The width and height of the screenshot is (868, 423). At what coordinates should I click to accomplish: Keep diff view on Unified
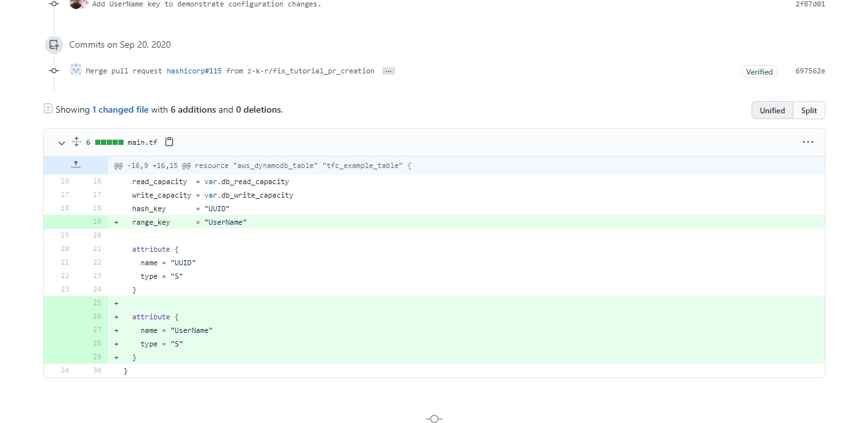point(772,110)
